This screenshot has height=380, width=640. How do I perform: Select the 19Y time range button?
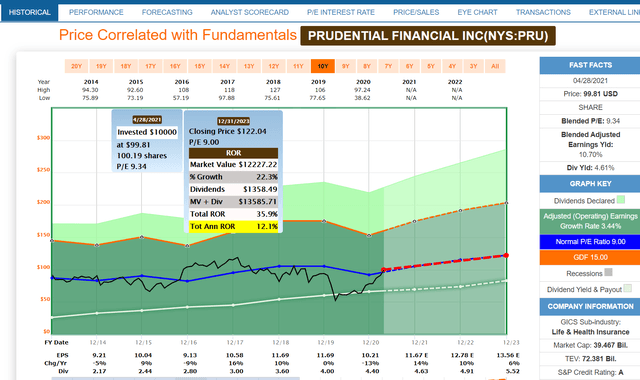pyautogui.click(x=101, y=66)
